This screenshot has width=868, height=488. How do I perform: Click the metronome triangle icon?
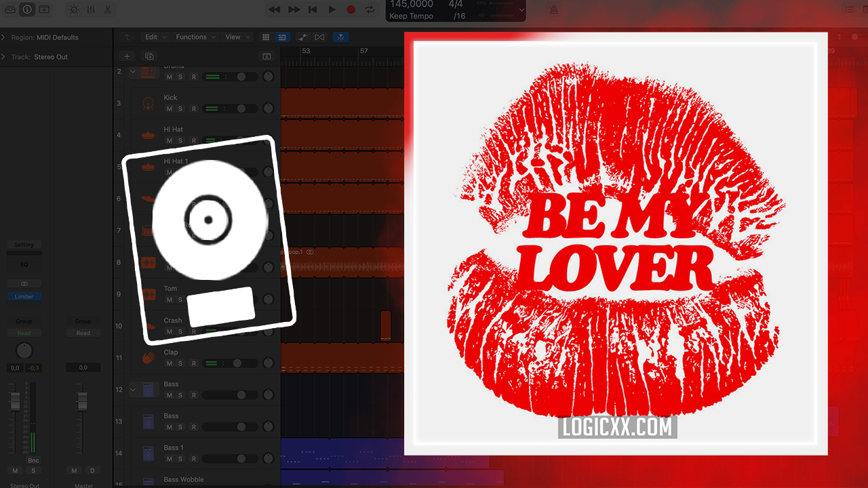click(x=554, y=10)
